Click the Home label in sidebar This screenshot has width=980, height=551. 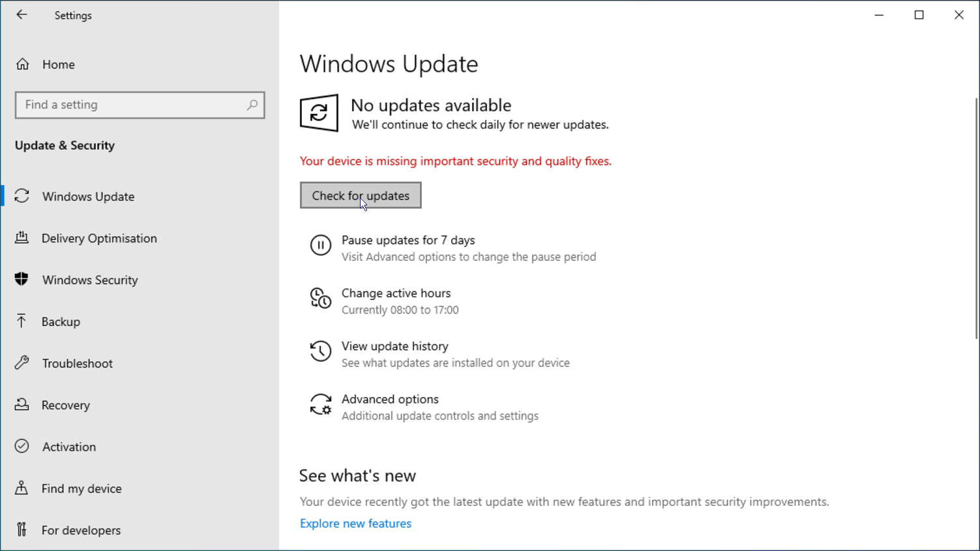[59, 64]
